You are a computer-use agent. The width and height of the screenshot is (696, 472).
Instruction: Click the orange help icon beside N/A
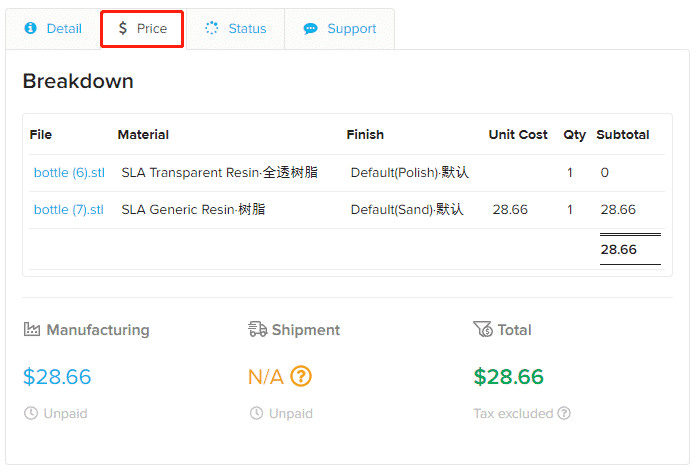click(x=301, y=377)
